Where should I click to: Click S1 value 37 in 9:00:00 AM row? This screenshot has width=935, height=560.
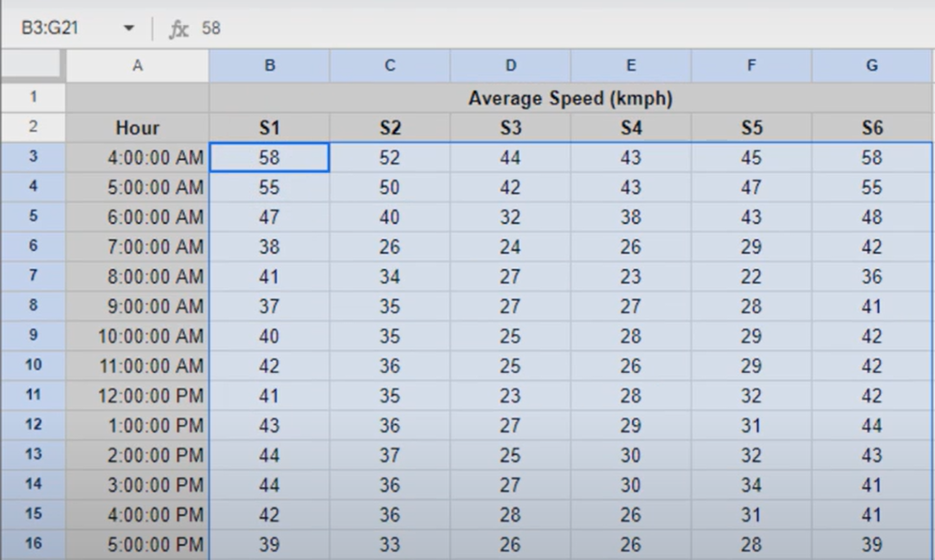(x=269, y=306)
